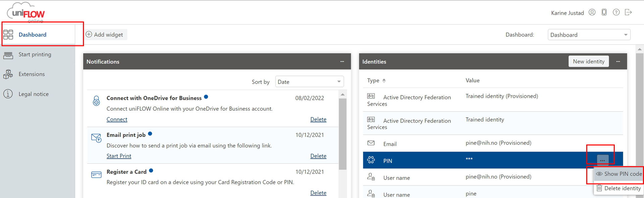Open the Identities widget three-dot menu

pyautogui.click(x=618, y=62)
